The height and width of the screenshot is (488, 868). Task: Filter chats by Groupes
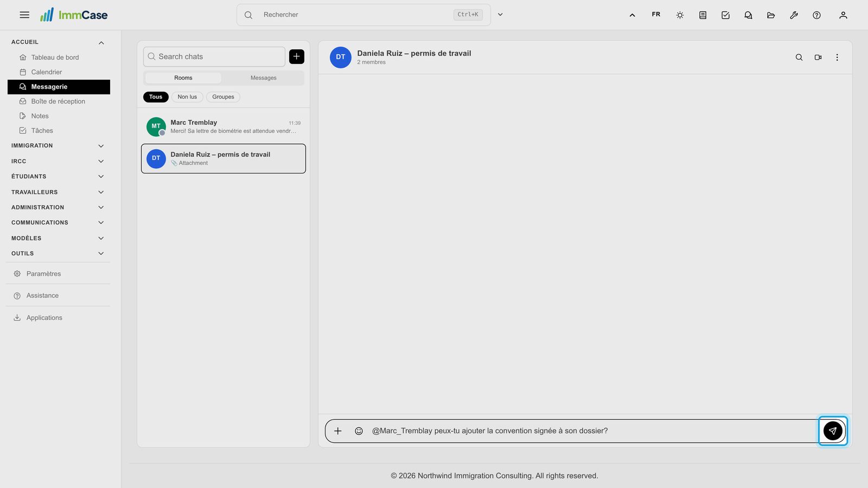pos(223,97)
